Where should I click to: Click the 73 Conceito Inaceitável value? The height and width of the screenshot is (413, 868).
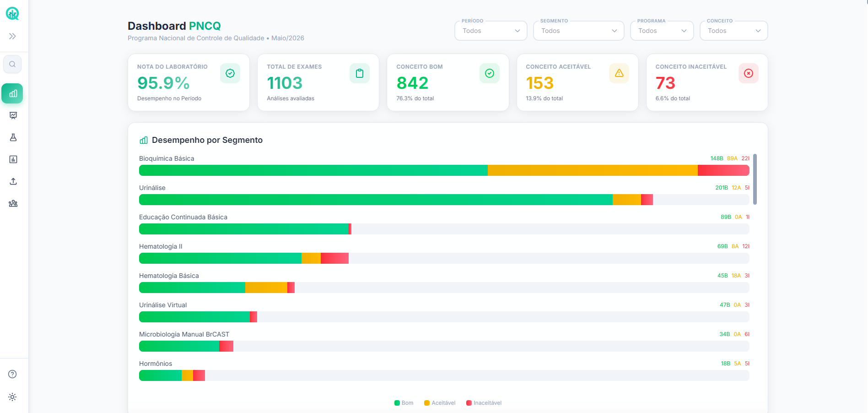(x=665, y=83)
